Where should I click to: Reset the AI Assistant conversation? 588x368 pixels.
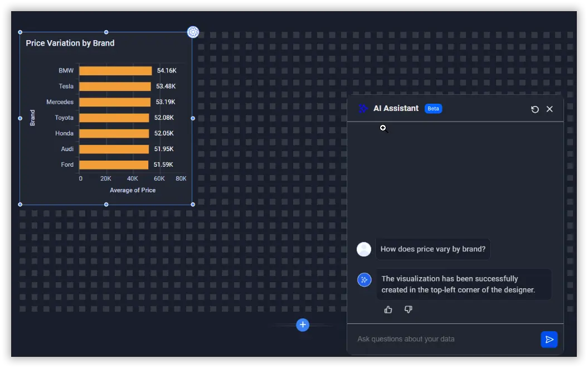click(535, 109)
